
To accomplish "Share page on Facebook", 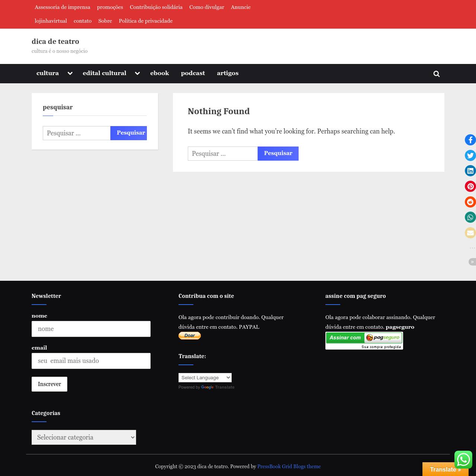I will (x=470, y=140).
